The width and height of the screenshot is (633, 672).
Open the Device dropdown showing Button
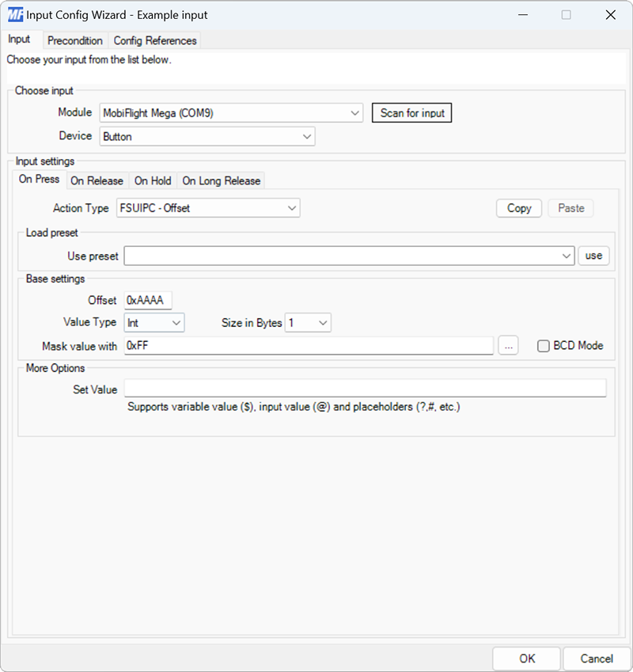coord(306,136)
